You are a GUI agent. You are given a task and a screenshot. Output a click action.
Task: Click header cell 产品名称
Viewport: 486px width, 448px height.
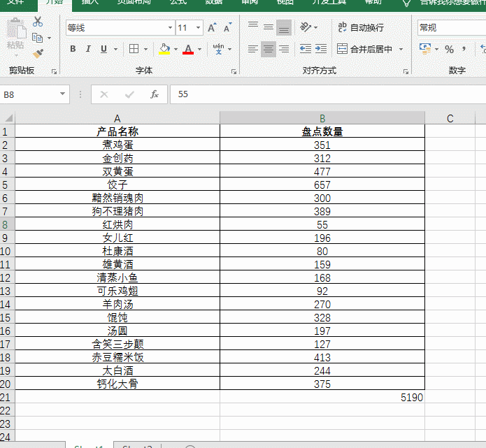(x=117, y=131)
